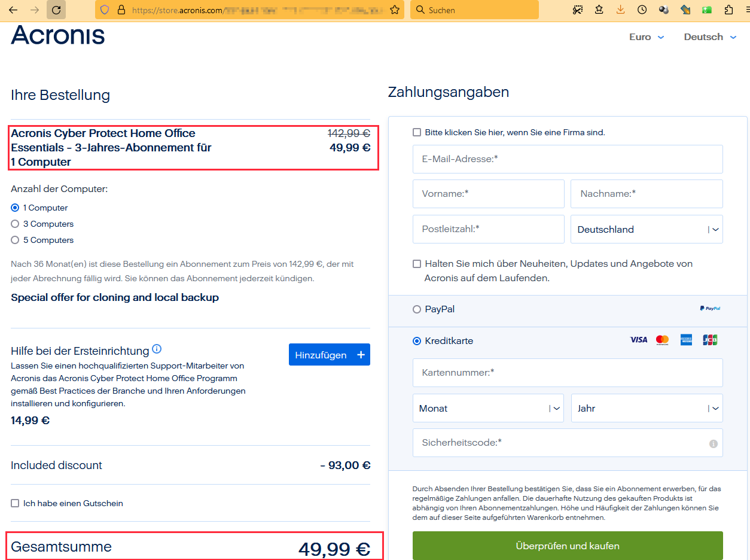This screenshot has width=750, height=560.
Task: Open the Deutschland country dropdown
Action: click(647, 229)
